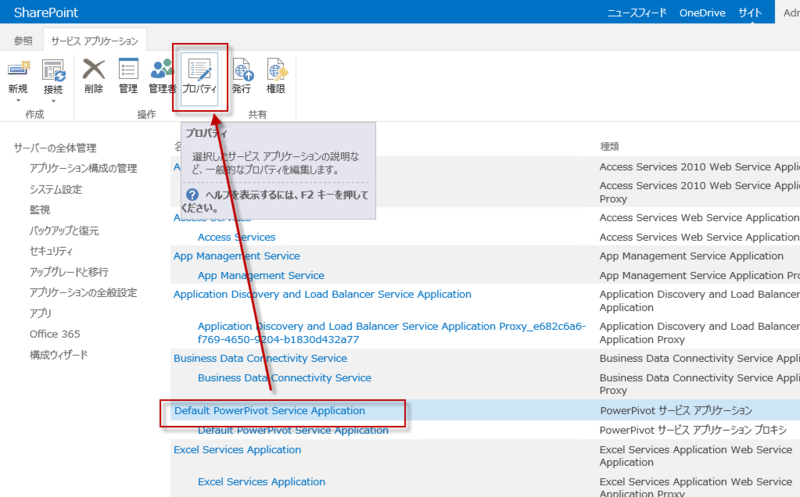Screen dimensions: 800x497
Task: Click the 接続 (Connect) ribbon icon
Action: pos(53,71)
